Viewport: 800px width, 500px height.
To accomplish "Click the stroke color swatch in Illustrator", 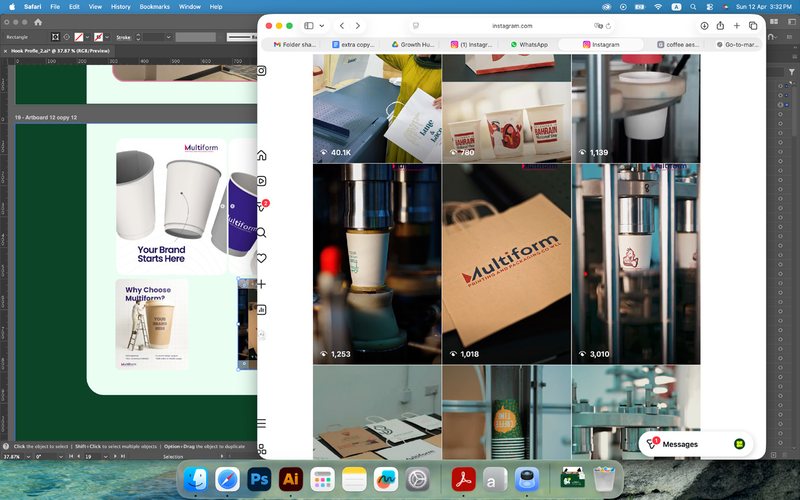I will [x=98, y=37].
